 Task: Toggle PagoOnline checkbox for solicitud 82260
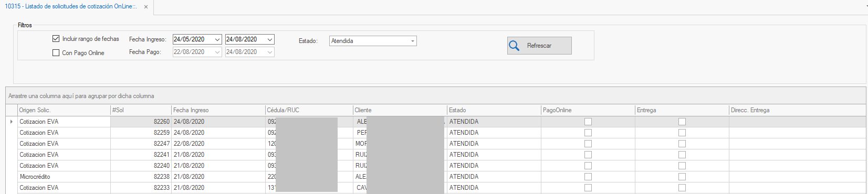click(x=588, y=122)
